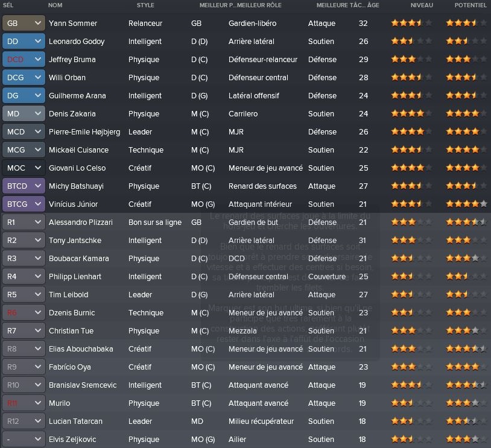Open the DD selection dropdown for Leonardo Godoy
This screenshot has width=491, height=448.
pos(24,42)
